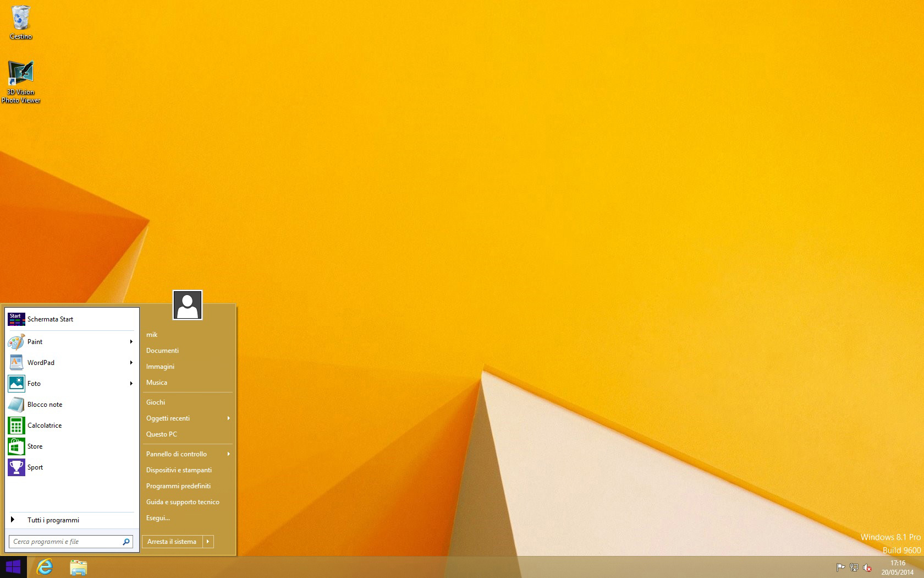Click the muted volume tray icon

click(x=867, y=568)
